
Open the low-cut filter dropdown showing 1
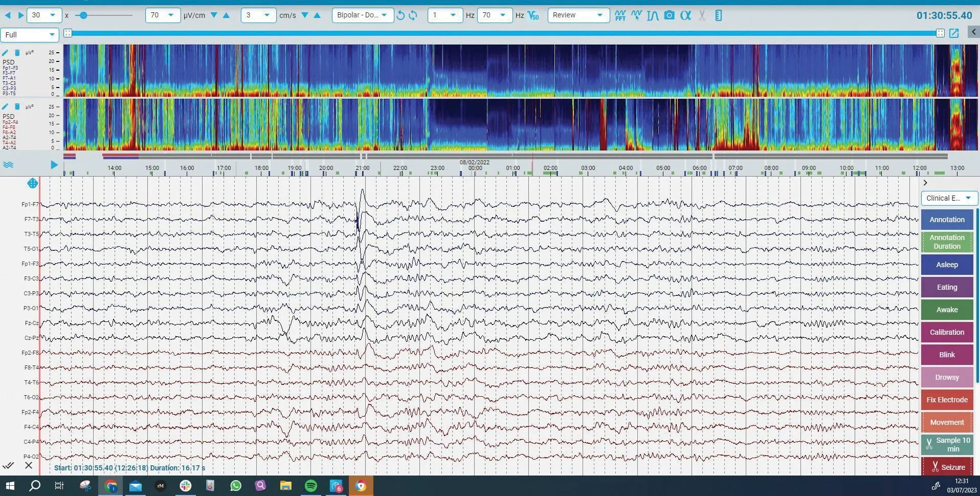(x=445, y=15)
